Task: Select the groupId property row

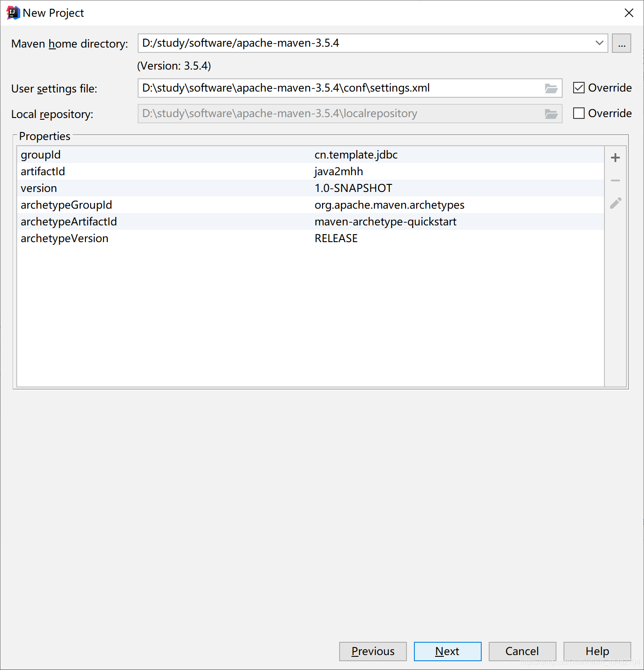Action: [311, 155]
